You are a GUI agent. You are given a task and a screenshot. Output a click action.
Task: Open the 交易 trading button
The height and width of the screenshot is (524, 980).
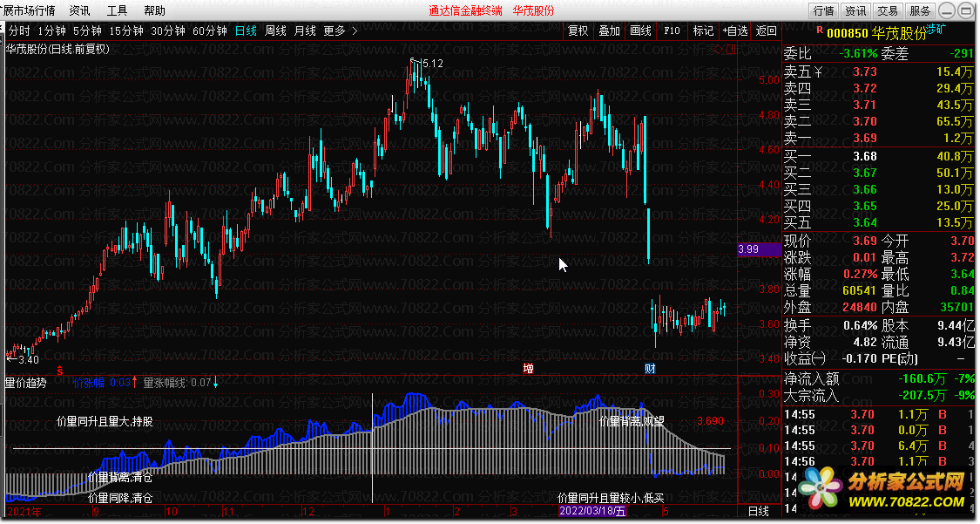(x=888, y=10)
